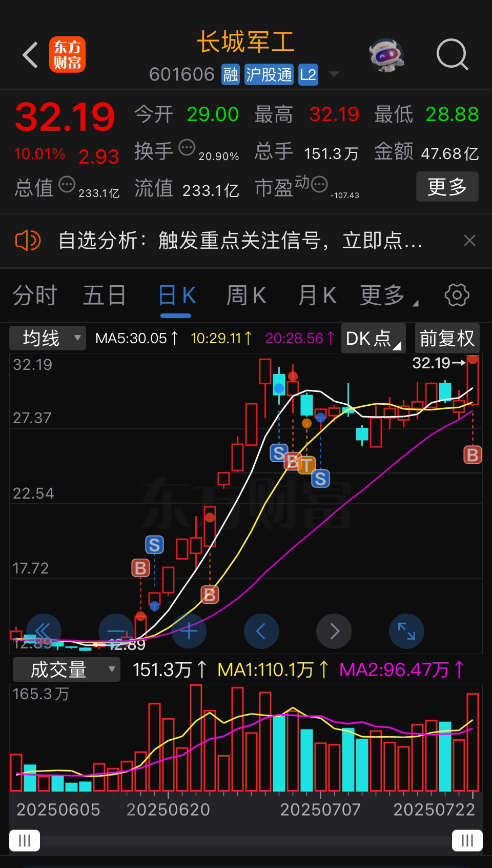Switch to 月K tab
492x868 pixels.
(317, 295)
